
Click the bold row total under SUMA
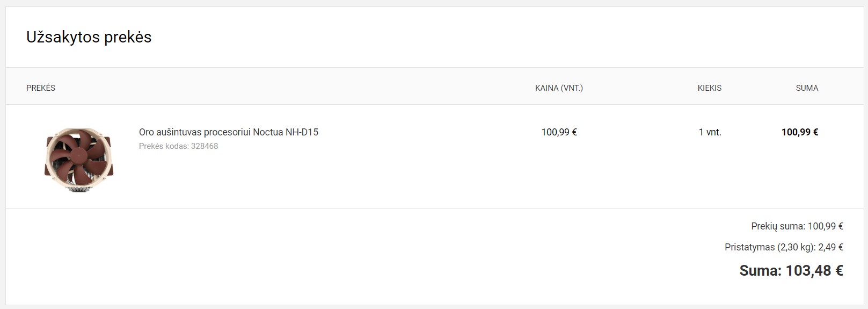799,132
